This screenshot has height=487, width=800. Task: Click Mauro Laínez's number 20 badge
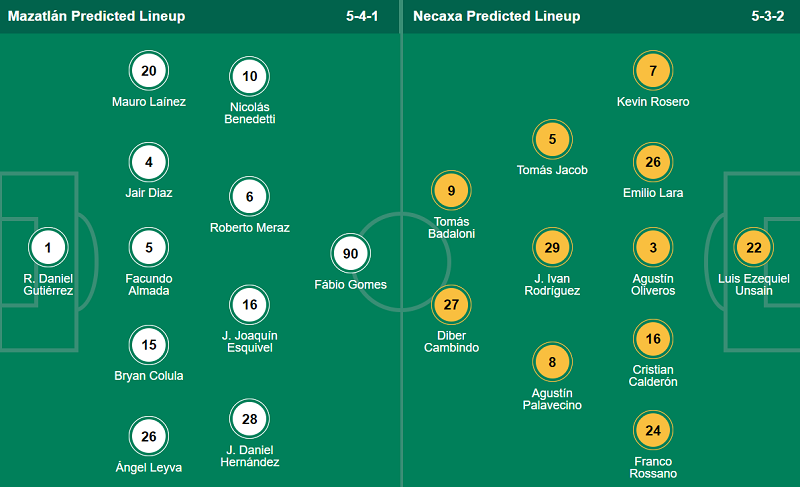[x=149, y=71]
